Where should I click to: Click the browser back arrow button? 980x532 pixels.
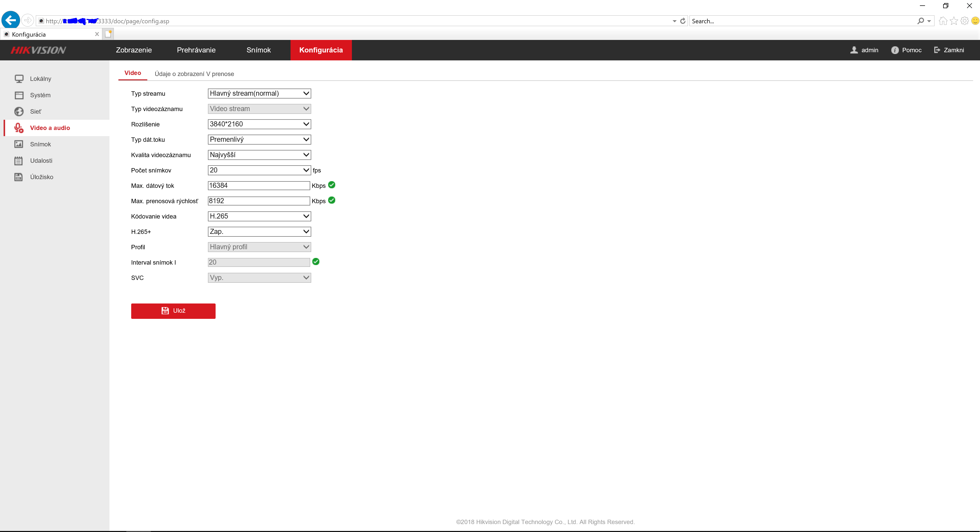tap(11, 20)
